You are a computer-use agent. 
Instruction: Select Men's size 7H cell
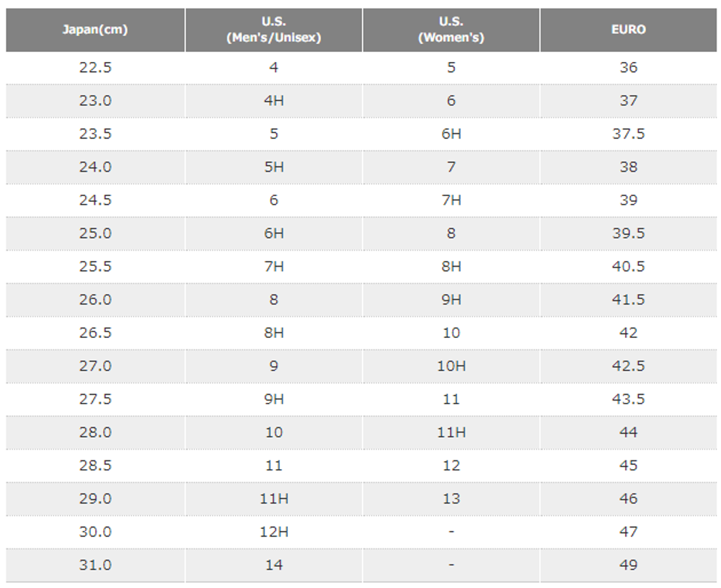click(x=273, y=267)
